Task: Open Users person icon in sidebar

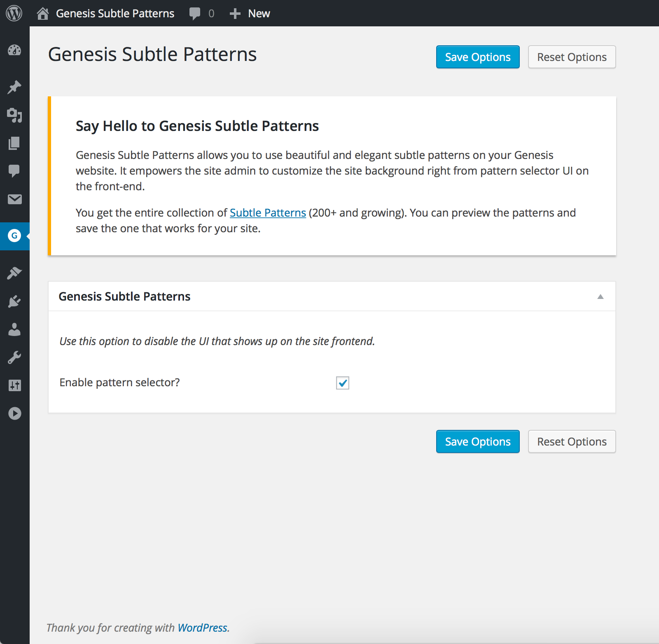Action: [x=14, y=329]
